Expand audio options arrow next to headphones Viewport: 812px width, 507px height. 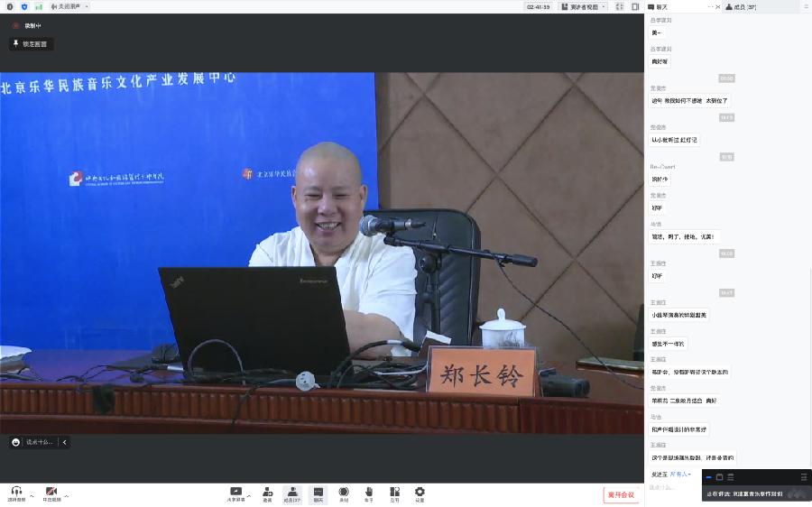(32, 496)
